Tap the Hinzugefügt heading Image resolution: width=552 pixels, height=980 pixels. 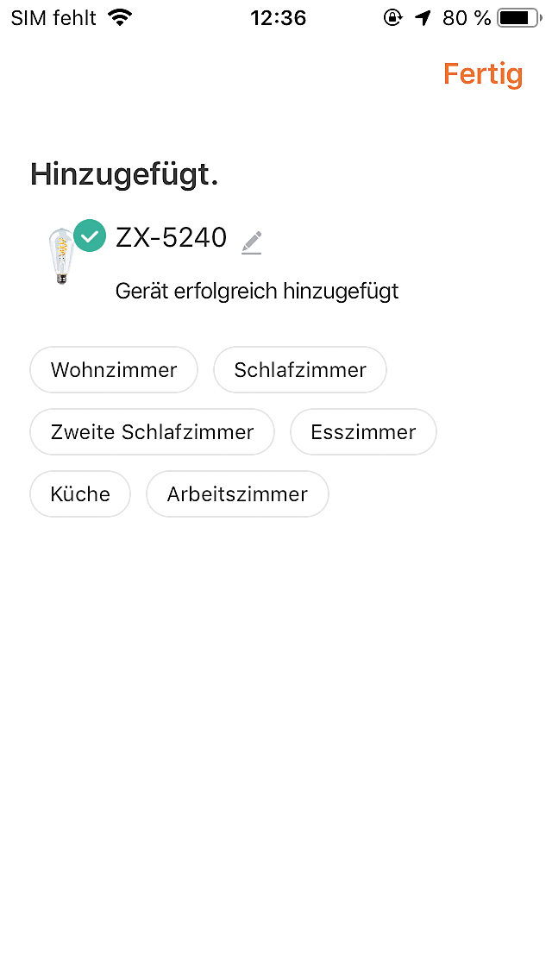(124, 174)
